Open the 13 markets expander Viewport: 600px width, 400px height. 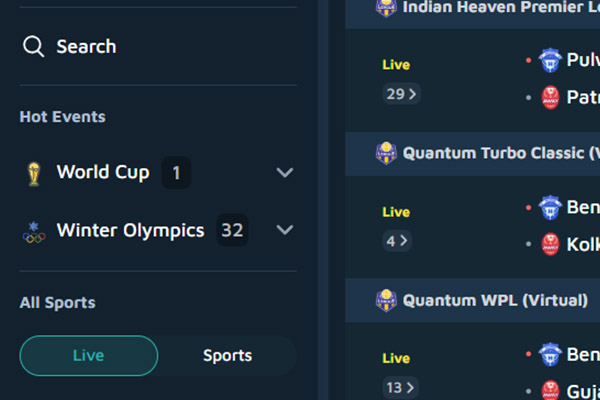pos(400,387)
